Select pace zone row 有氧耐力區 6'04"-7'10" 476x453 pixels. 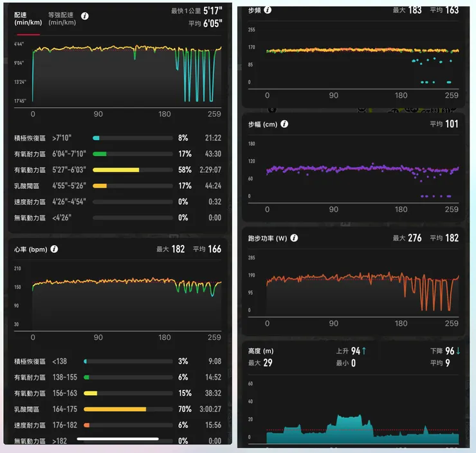118,154
